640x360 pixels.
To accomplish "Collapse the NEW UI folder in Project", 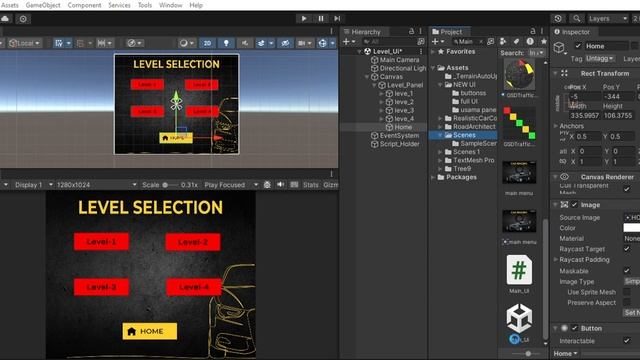I will (x=440, y=85).
